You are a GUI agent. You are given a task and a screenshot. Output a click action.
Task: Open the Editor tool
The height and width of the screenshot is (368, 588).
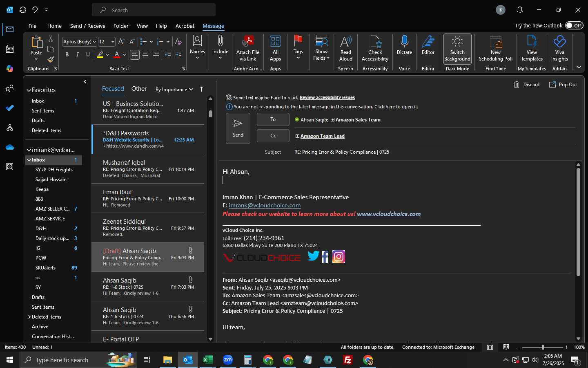428,45
